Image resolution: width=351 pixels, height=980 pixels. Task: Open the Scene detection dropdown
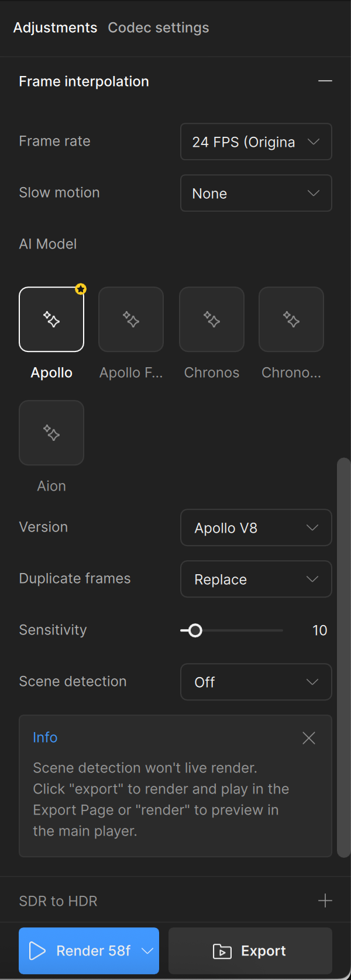point(256,682)
